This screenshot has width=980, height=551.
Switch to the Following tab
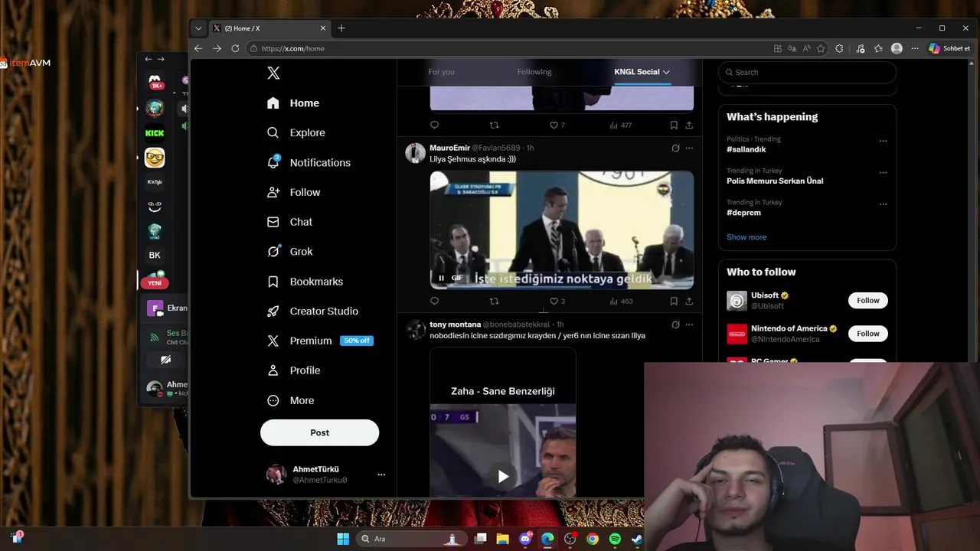click(x=534, y=72)
